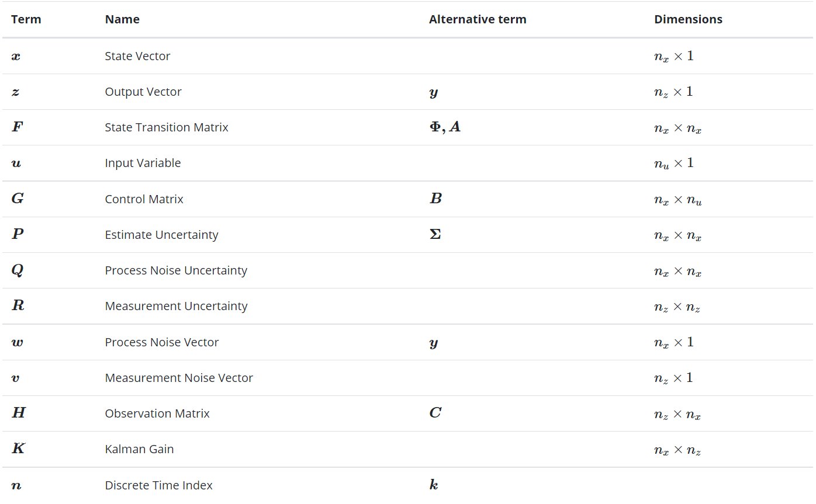
Task: Click Discrete Time Index text
Action: [x=158, y=485]
